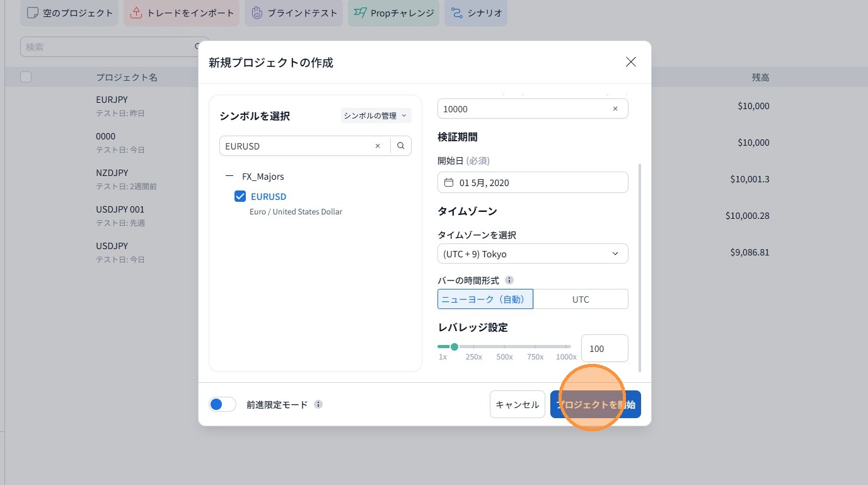Click トレードをインポート button

[x=182, y=13]
